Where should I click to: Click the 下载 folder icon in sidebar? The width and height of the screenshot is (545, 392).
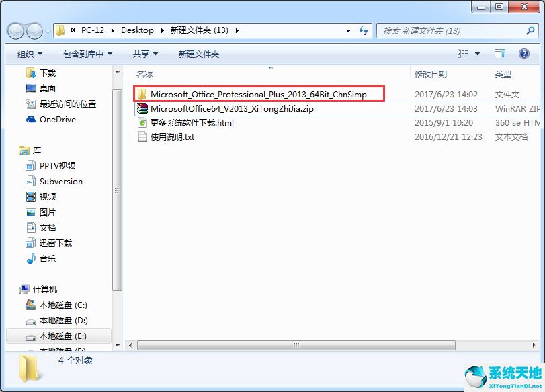coord(31,73)
